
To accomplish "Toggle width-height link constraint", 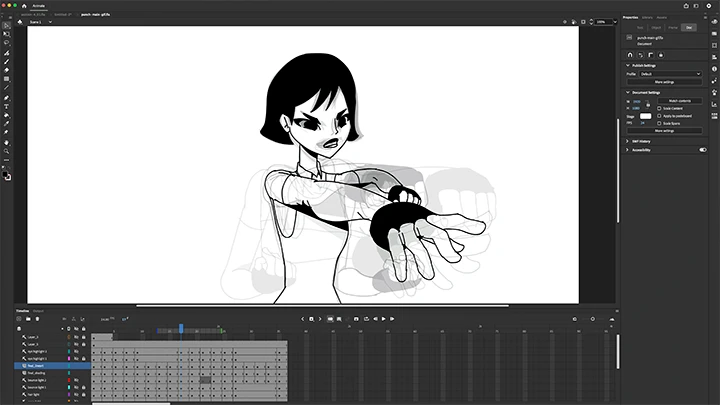I will (648, 104).
